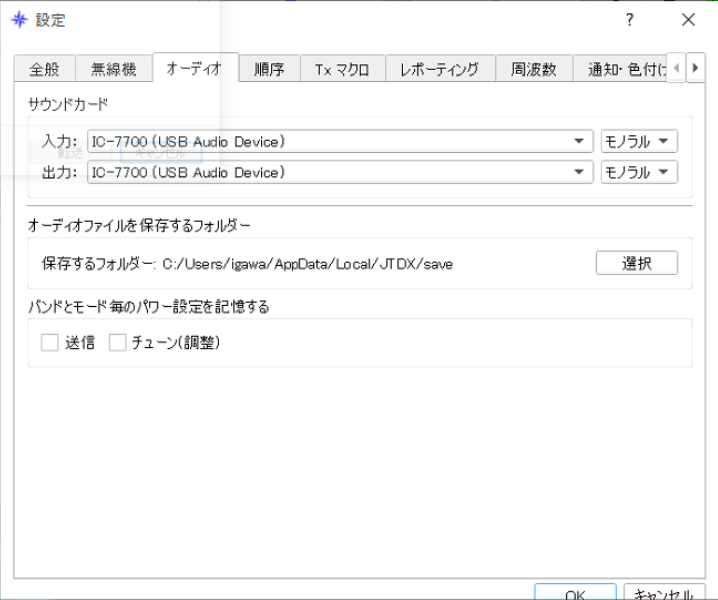This screenshot has width=718, height=600.
Task: Click the バンドとモード毎のパワー設定を記憶する label
Action: [149, 306]
